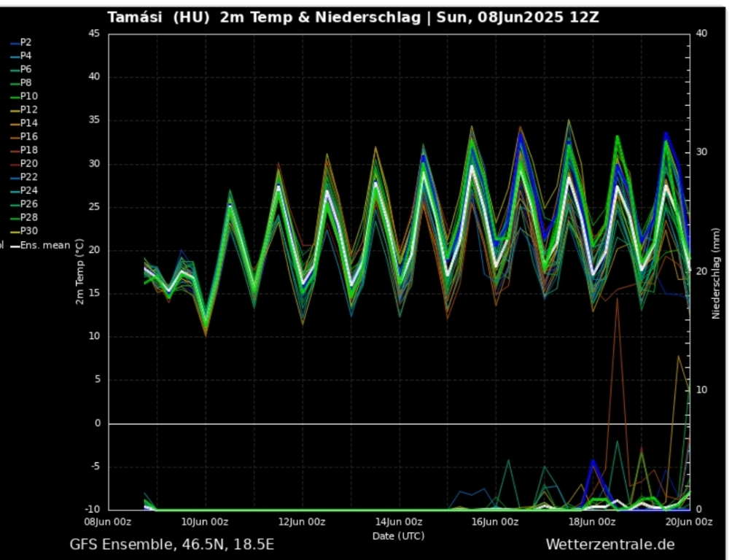Click the 10Jun 00z date tick label
Image resolution: width=732 pixels, height=560 pixels.
(x=205, y=521)
